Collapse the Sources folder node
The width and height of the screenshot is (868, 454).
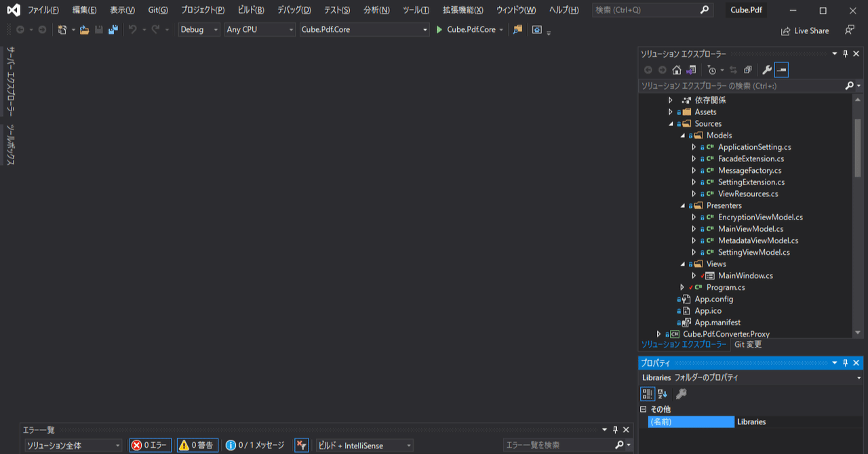(x=671, y=124)
